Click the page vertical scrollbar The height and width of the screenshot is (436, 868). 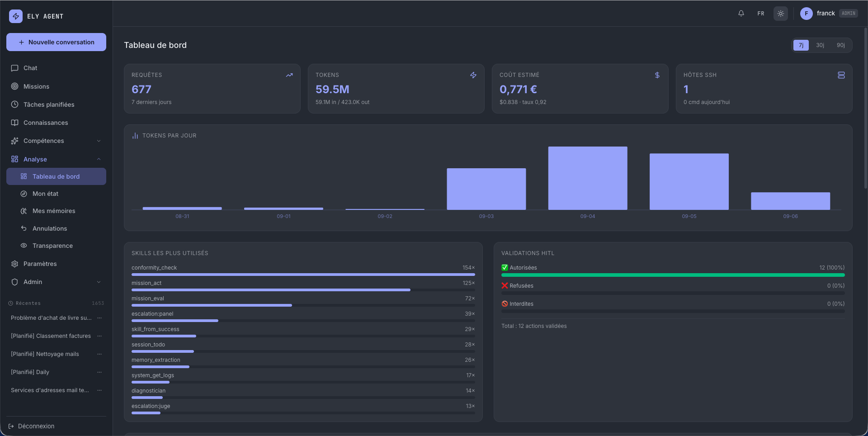865,109
